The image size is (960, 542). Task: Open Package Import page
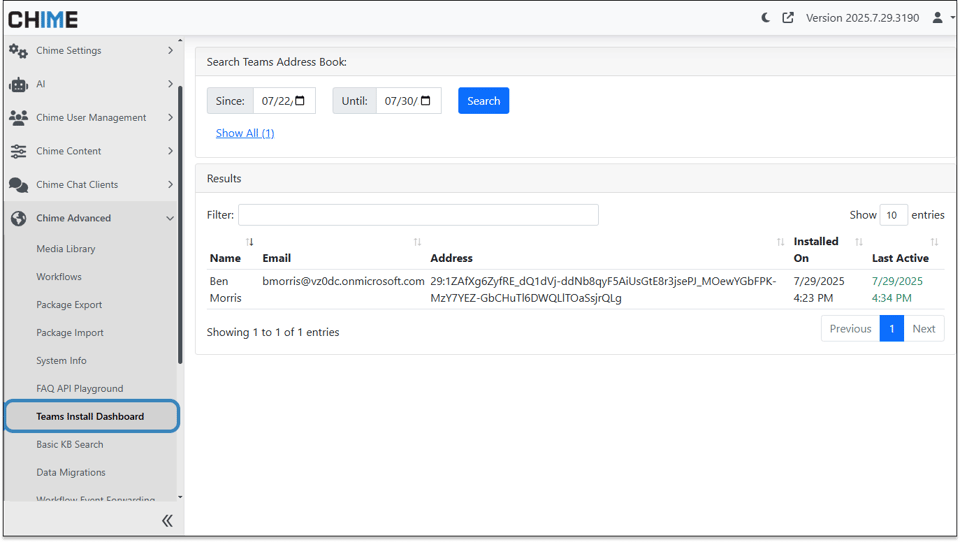pyautogui.click(x=70, y=333)
